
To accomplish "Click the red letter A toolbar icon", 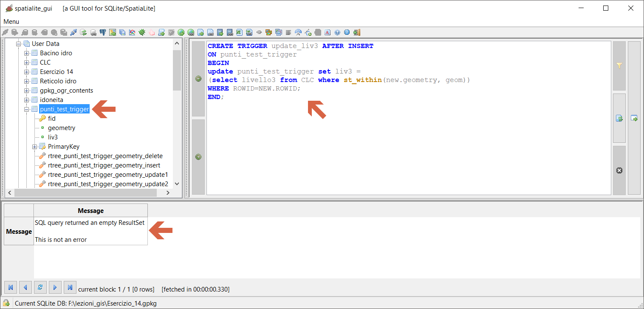I will point(328,32).
